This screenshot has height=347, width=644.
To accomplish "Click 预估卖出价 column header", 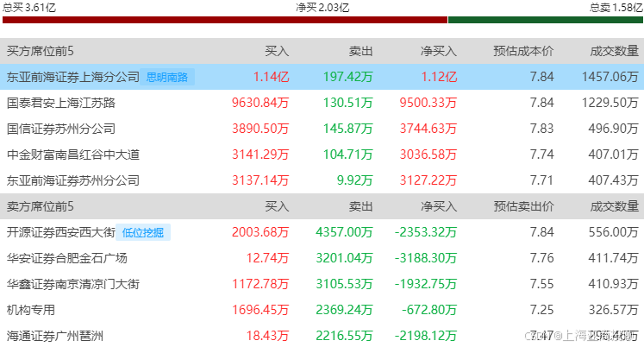I will (523, 206).
